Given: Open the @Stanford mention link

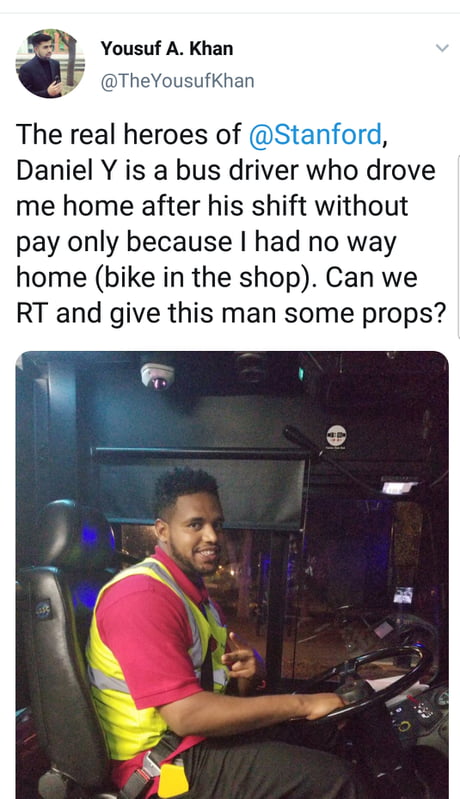Looking at the screenshot, I should pyautogui.click(x=315, y=135).
